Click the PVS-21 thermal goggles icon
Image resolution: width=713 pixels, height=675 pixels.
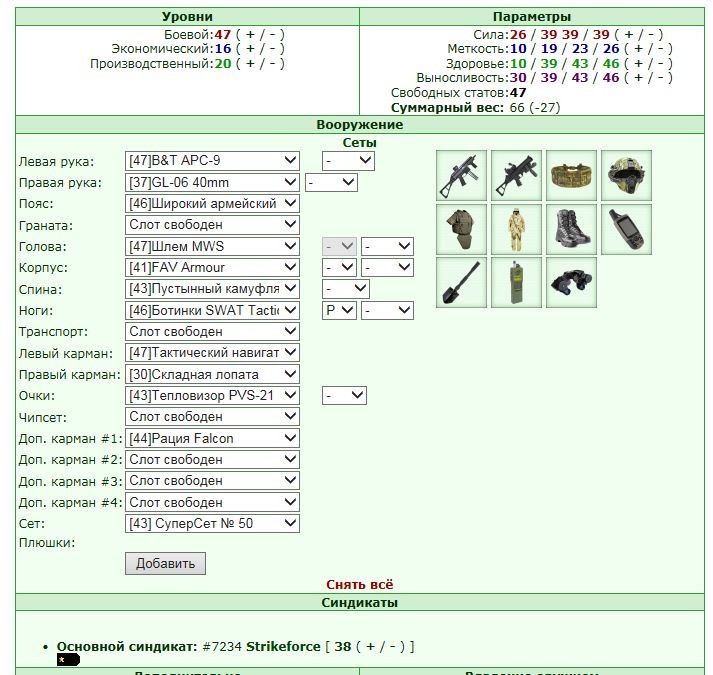point(571,282)
